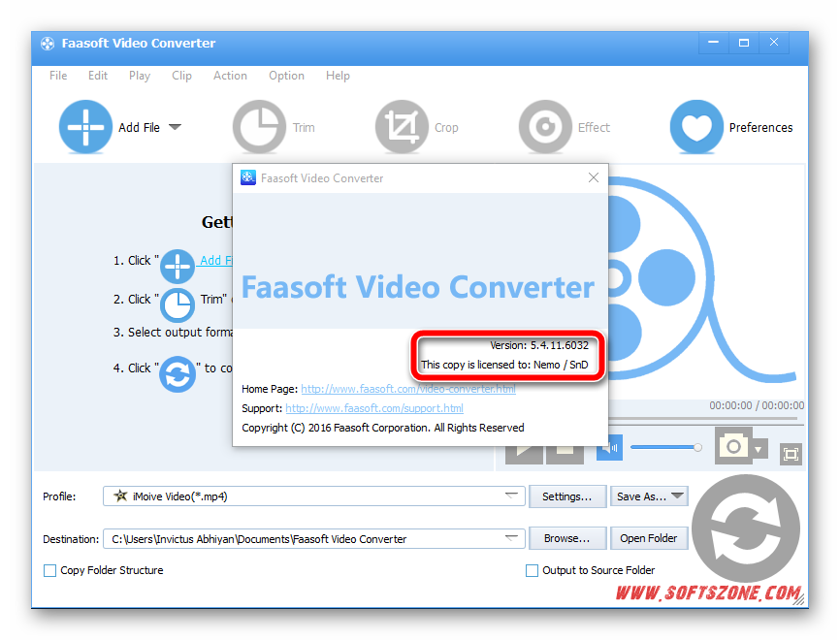This screenshot has height=640, width=840.
Task: Click the Add File link in step 1
Action: point(216,260)
